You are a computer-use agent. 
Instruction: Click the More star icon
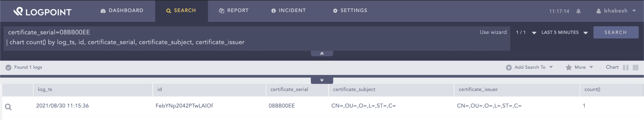click(569, 67)
